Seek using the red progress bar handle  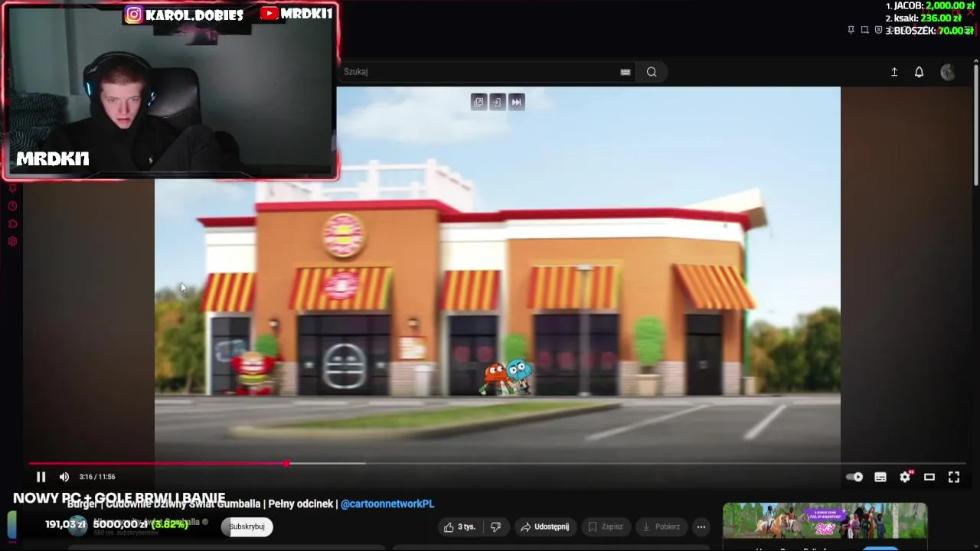pyautogui.click(x=286, y=464)
